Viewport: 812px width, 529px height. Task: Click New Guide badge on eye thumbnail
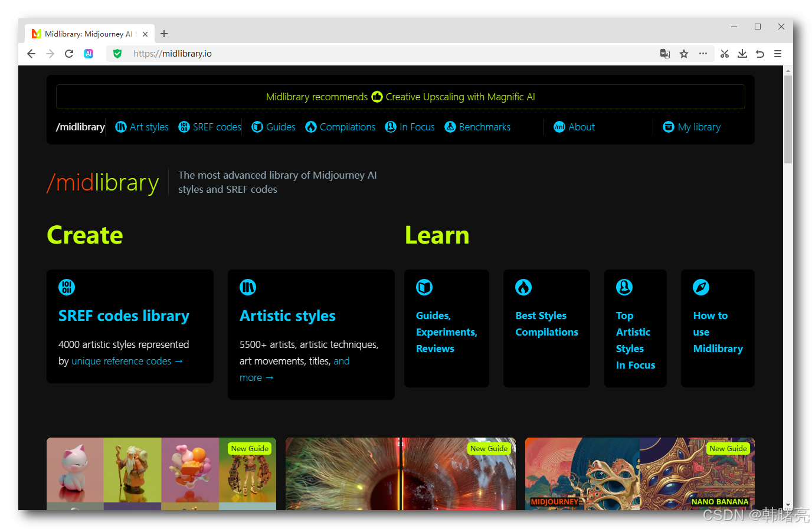[x=489, y=448]
